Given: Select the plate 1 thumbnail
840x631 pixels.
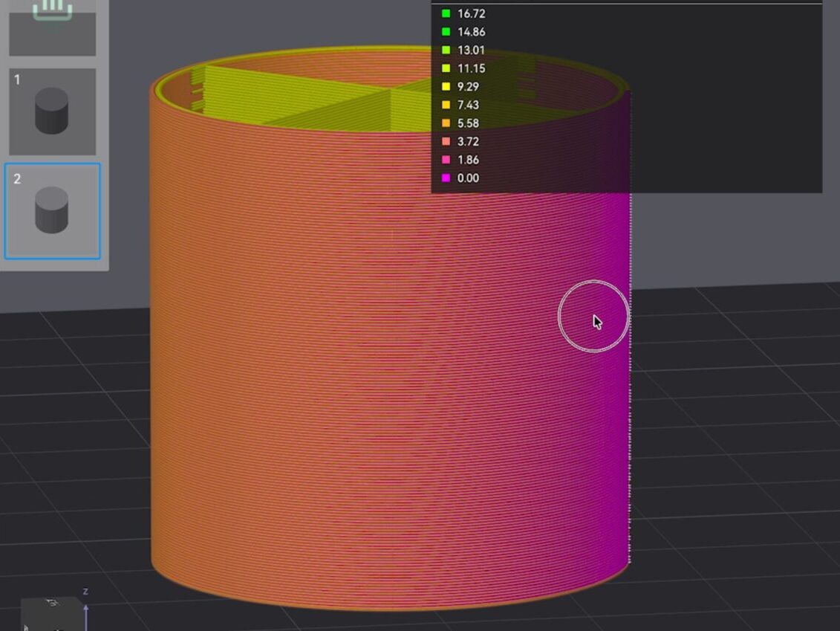Looking at the screenshot, I should [52, 111].
